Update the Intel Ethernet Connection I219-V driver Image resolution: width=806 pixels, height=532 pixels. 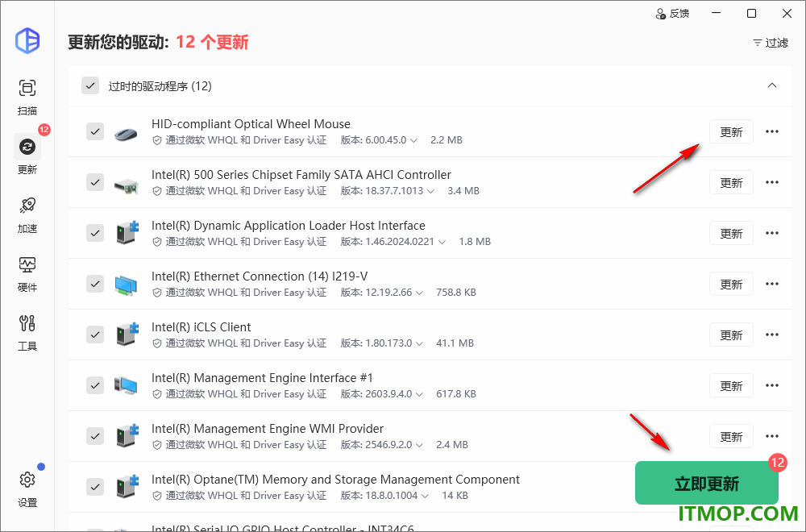tap(731, 285)
